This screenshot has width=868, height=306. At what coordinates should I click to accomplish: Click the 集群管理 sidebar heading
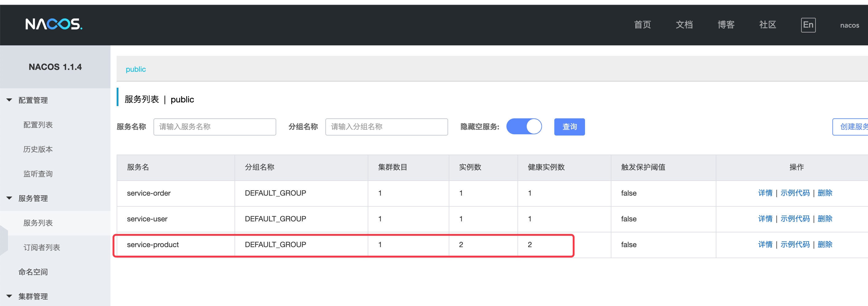pyautogui.click(x=33, y=296)
